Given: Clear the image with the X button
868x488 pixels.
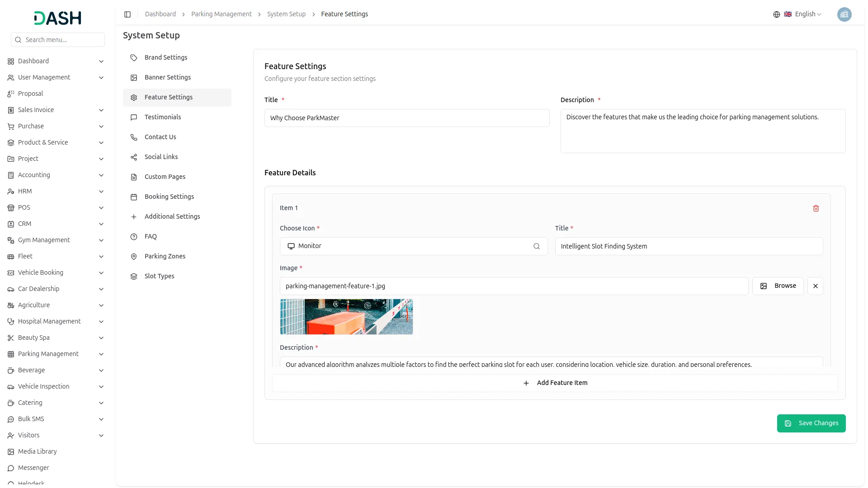Looking at the screenshot, I should click(x=815, y=286).
